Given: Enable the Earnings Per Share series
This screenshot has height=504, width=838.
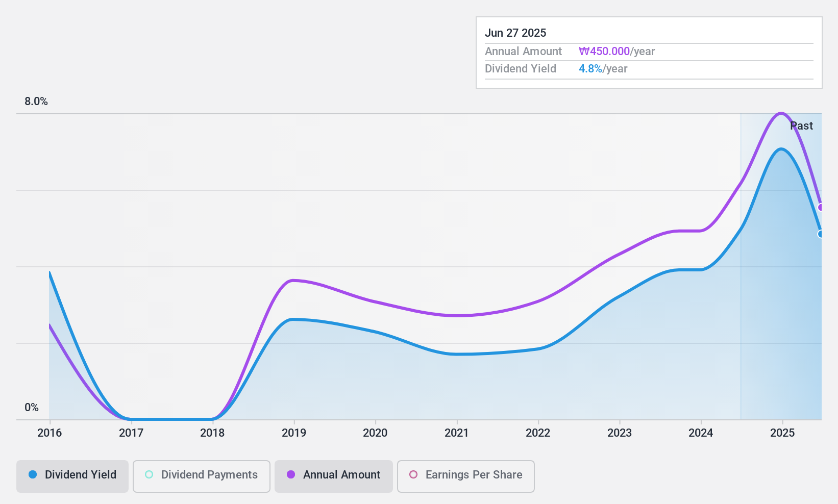Looking at the screenshot, I should pyautogui.click(x=466, y=476).
